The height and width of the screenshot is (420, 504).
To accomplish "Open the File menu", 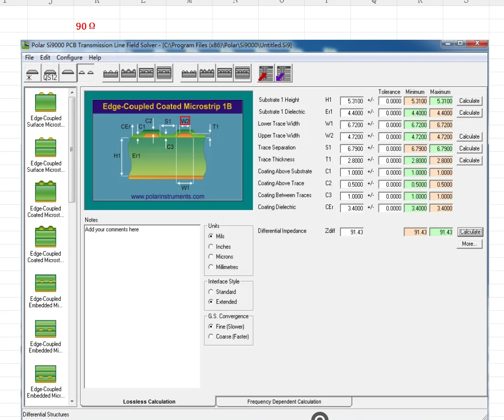I will click(x=29, y=58).
